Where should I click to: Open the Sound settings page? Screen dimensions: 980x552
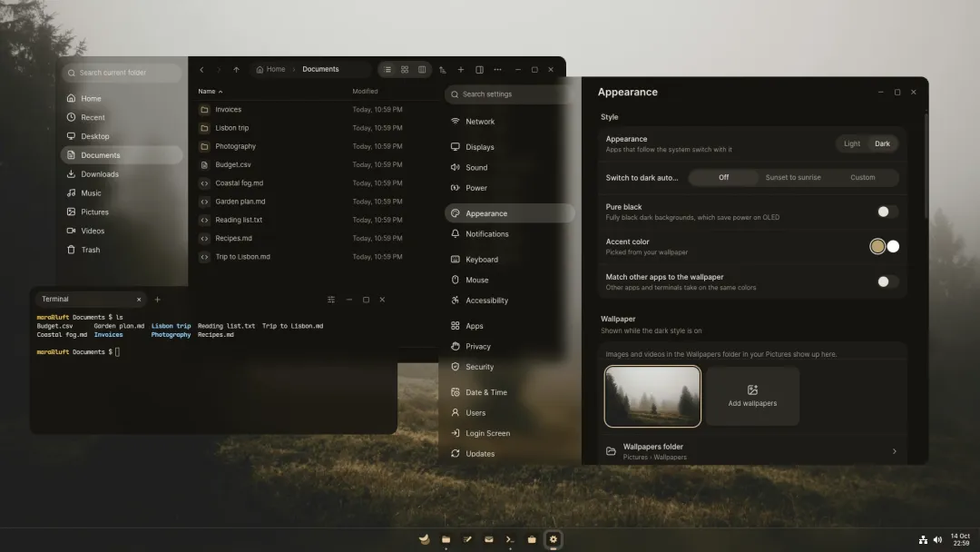pyautogui.click(x=509, y=168)
